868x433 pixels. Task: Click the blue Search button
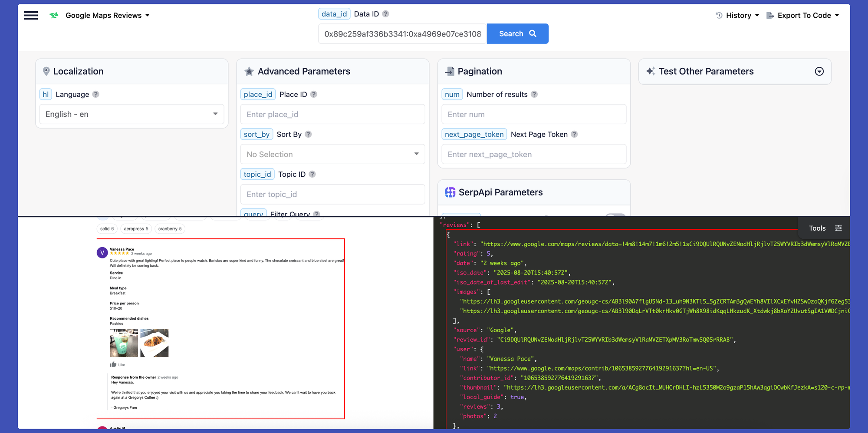click(x=518, y=34)
